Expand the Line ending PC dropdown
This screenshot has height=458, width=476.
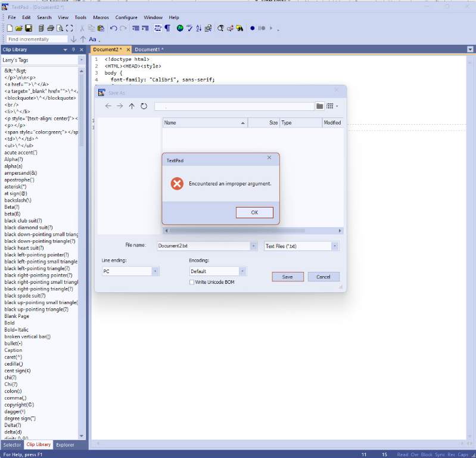click(x=155, y=271)
